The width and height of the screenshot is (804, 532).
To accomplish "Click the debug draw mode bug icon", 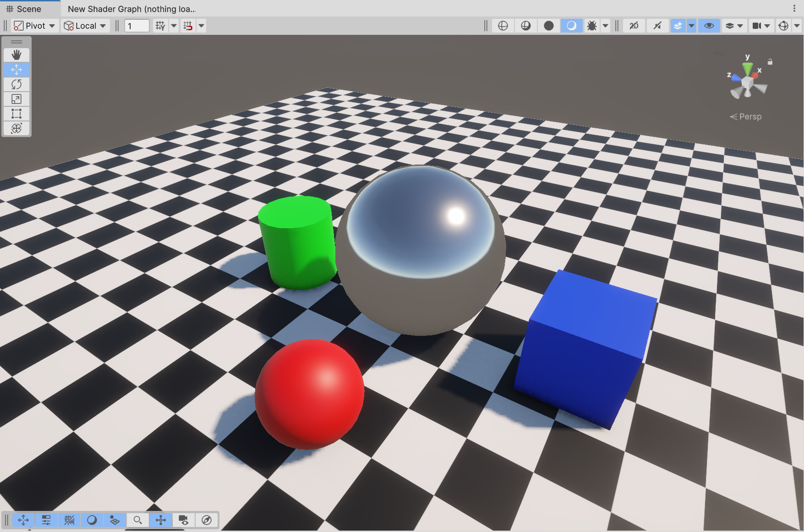I will point(592,26).
